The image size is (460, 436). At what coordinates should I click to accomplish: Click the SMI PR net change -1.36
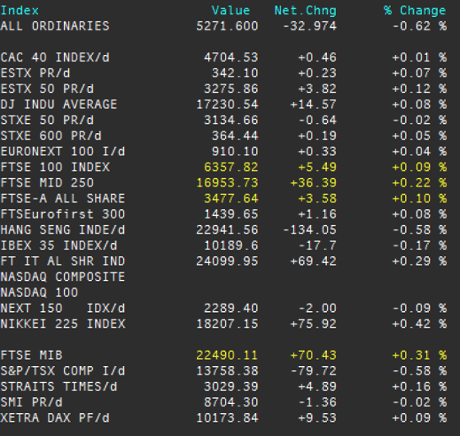pos(317,402)
